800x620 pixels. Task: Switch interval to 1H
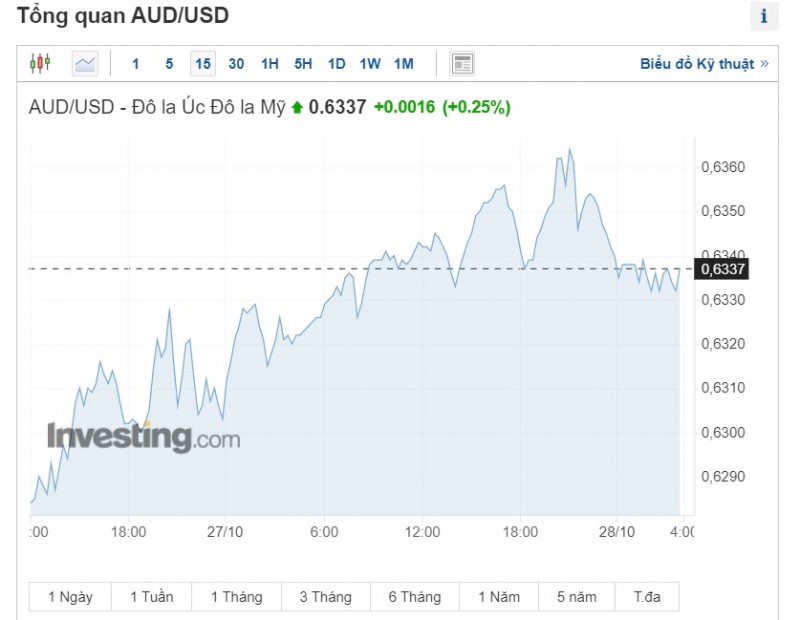[270, 64]
